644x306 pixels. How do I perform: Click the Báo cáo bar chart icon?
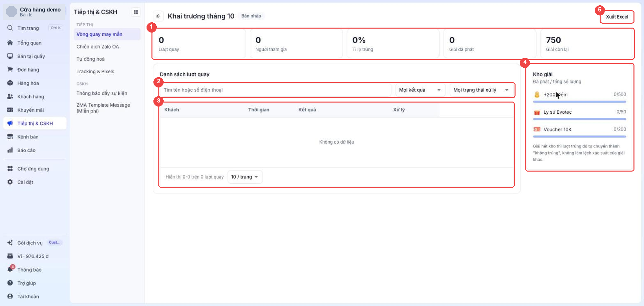point(10,150)
